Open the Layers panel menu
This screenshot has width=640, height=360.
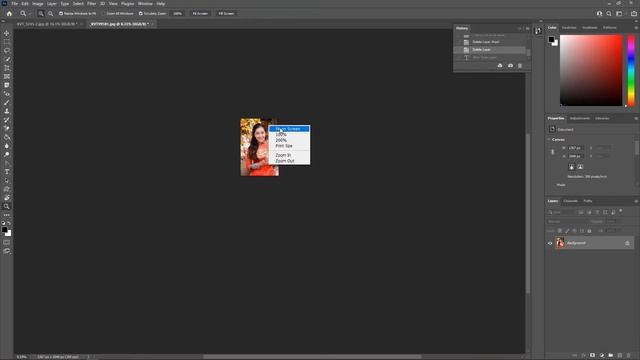point(636,201)
